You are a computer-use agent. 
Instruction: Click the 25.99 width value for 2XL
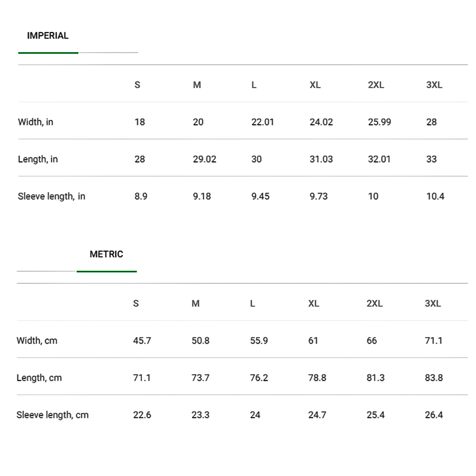[380, 122]
